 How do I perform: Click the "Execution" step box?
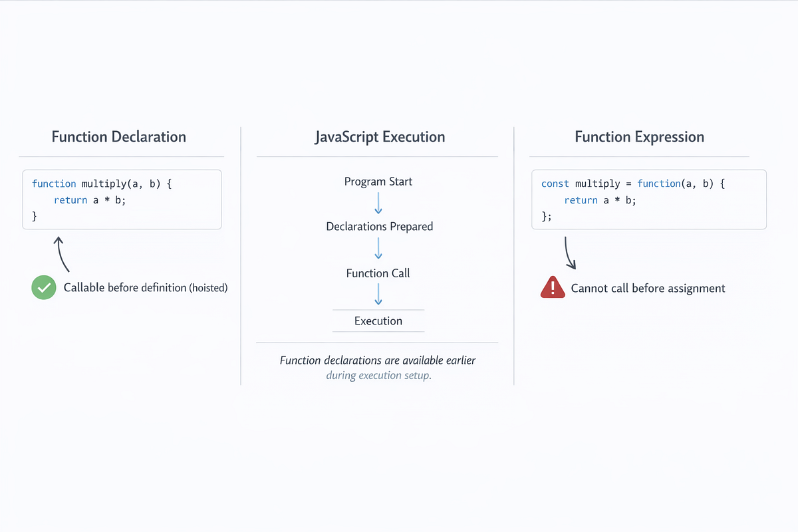coord(378,321)
